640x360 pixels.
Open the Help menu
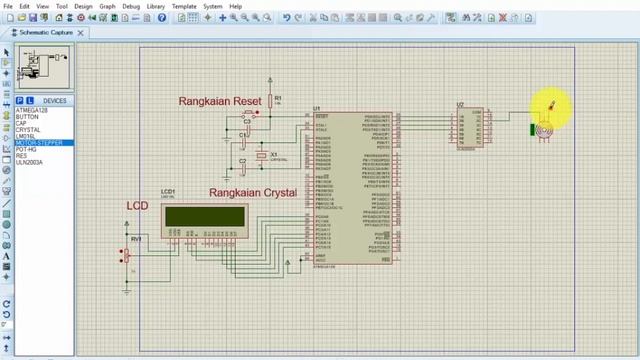[236, 7]
